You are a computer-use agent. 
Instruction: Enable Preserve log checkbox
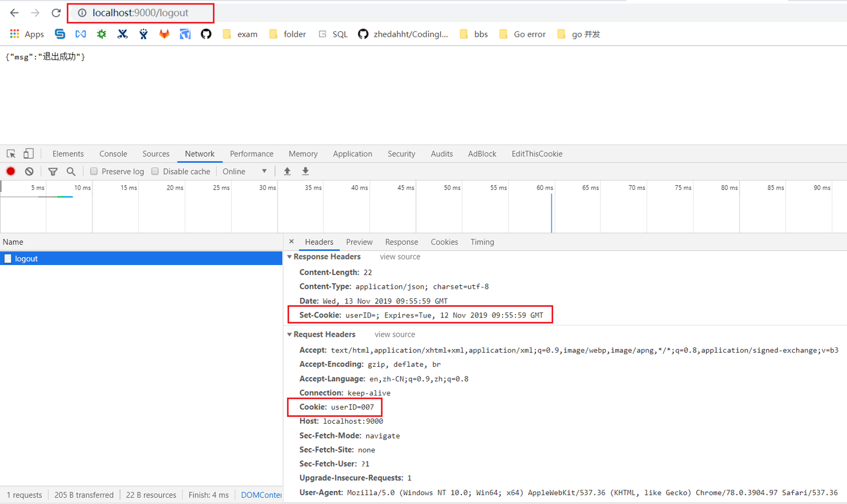click(x=94, y=171)
